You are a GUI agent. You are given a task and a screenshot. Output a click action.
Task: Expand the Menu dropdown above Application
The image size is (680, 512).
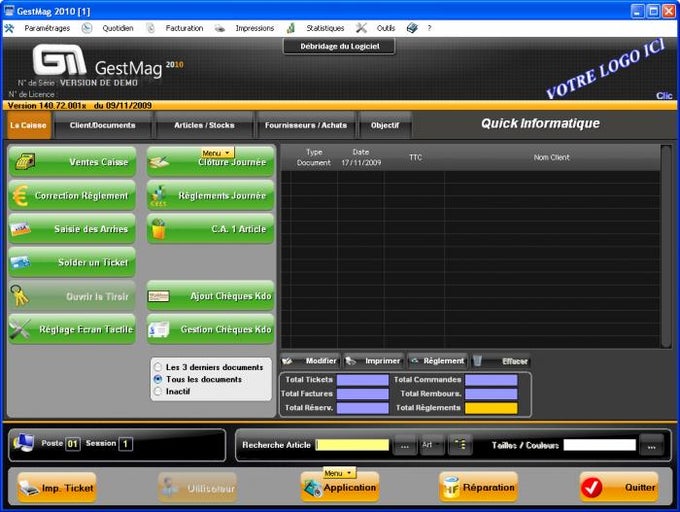pyautogui.click(x=339, y=473)
